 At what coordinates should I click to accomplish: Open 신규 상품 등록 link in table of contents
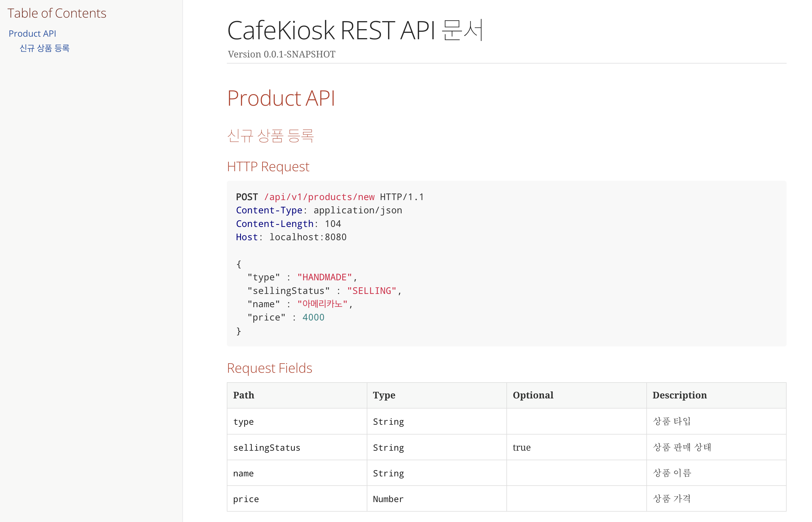44,48
